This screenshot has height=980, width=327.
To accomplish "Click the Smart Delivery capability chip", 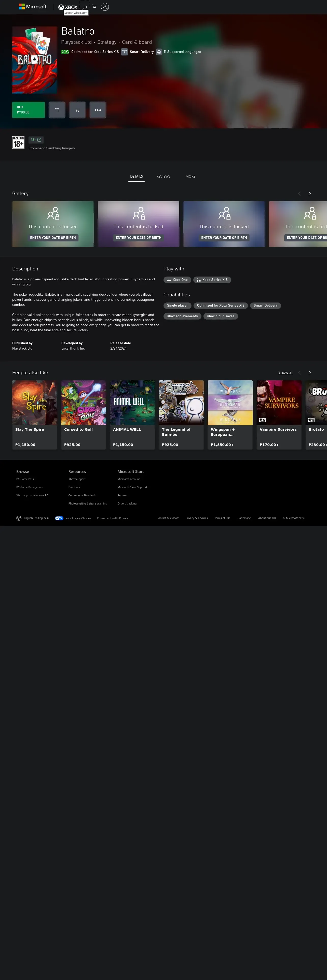I will (x=266, y=306).
